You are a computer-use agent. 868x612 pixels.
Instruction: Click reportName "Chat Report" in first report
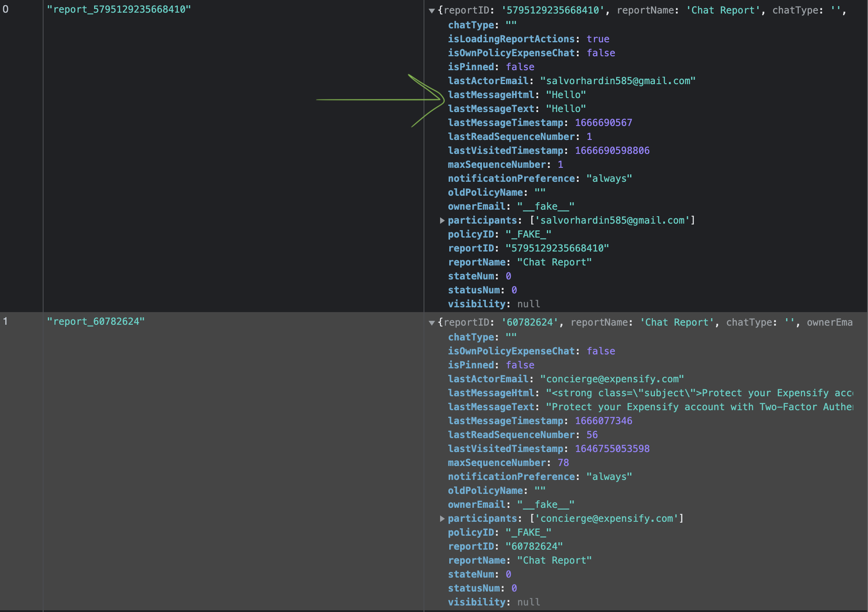[x=554, y=262]
